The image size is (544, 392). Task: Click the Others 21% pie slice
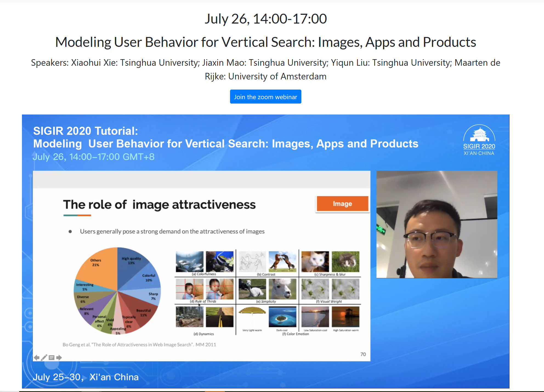pyautogui.click(x=98, y=270)
